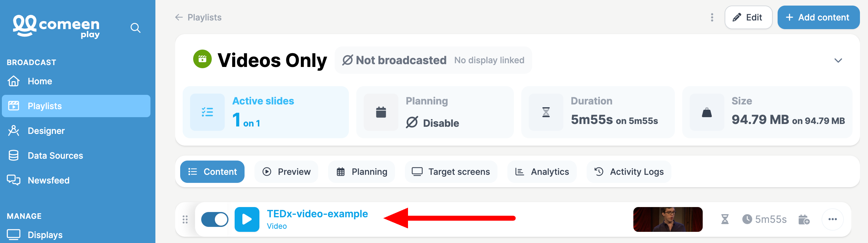Click the hourglass icon on video row
Viewport: 868px width, 243px height.
tap(725, 219)
